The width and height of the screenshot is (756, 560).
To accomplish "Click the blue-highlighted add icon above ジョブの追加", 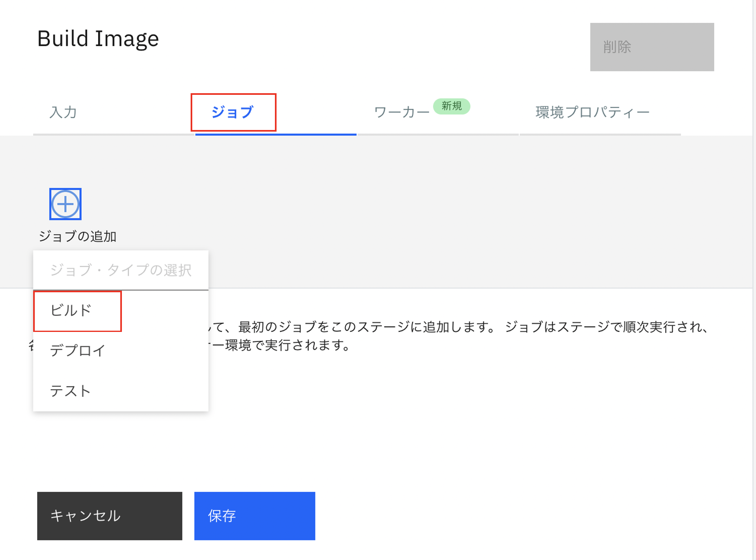I will [x=65, y=204].
